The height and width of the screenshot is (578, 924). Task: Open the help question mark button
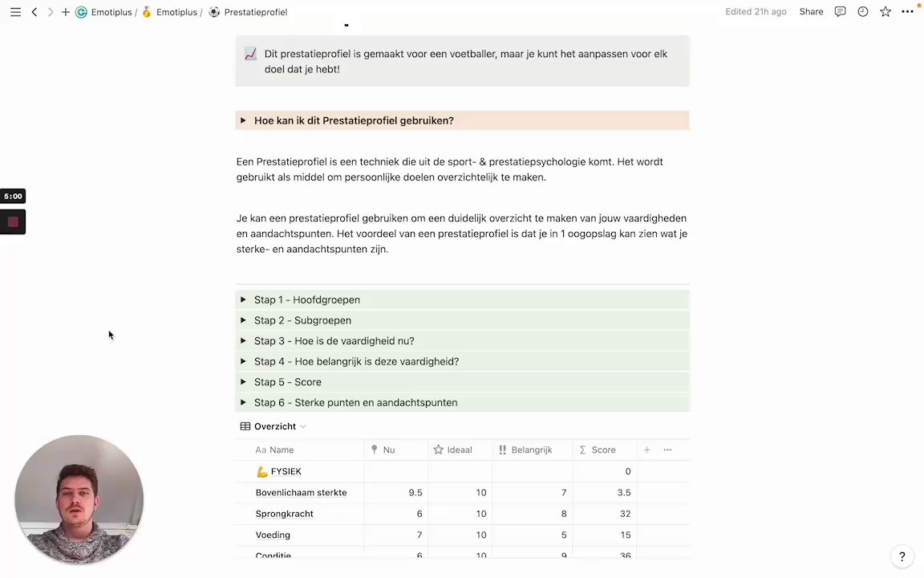point(902,556)
